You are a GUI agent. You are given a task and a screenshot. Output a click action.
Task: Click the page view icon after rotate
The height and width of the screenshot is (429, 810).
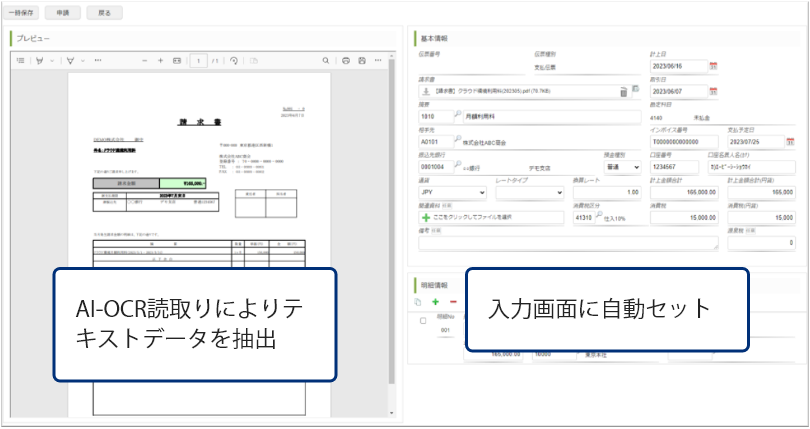[x=254, y=60]
